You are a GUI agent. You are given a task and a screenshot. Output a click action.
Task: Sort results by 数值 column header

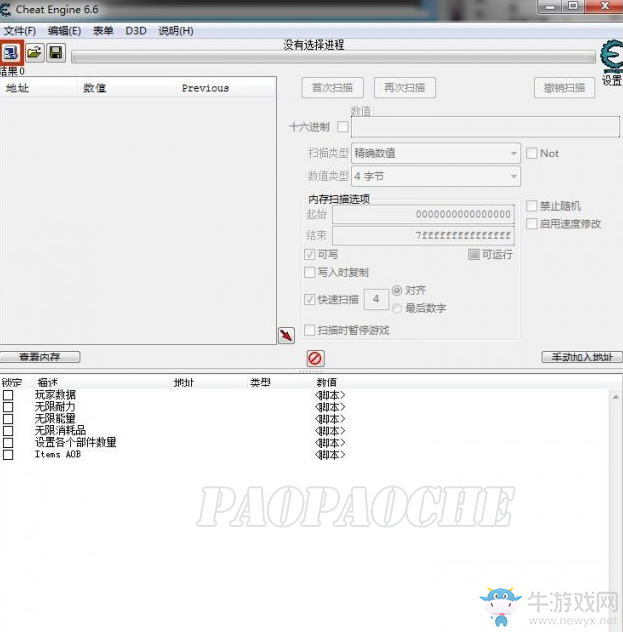coord(127,87)
